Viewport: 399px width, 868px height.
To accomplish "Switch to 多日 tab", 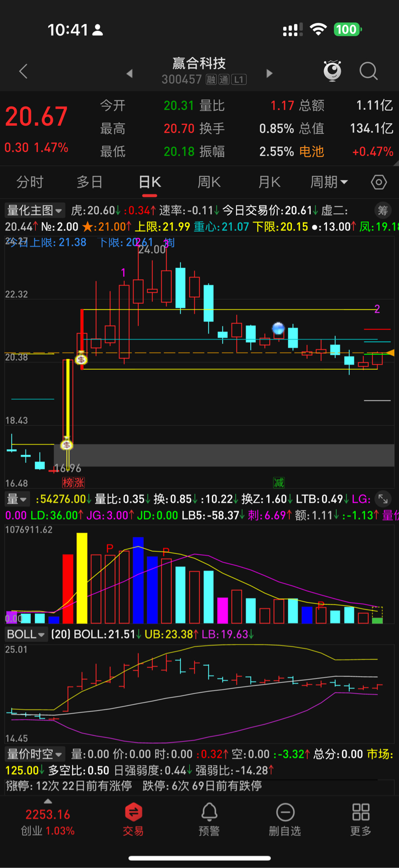I will 89,182.
